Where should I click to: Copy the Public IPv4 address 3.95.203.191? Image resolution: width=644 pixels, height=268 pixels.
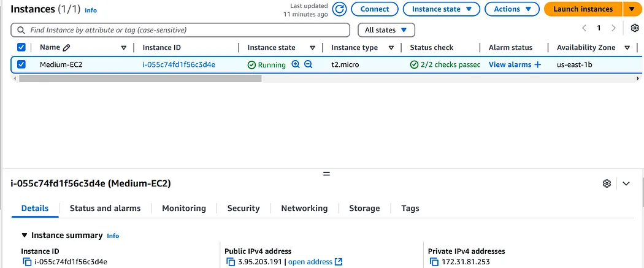coord(231,262)
